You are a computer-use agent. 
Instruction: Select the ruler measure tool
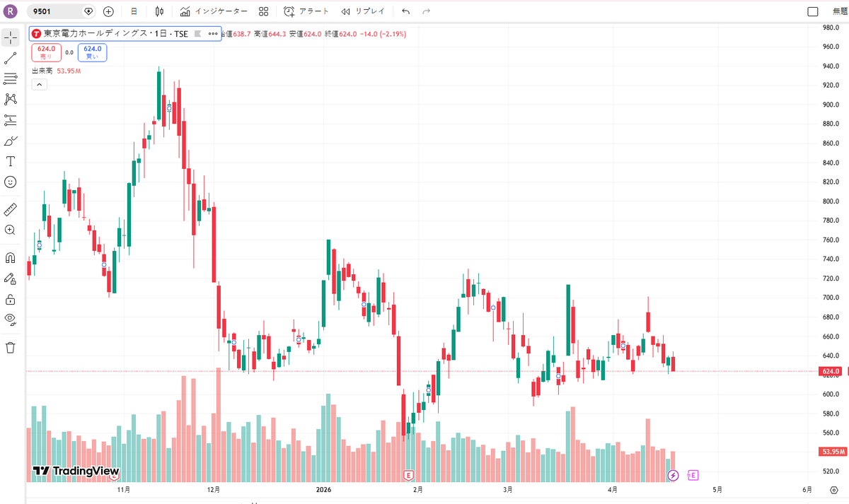(11, 209)
